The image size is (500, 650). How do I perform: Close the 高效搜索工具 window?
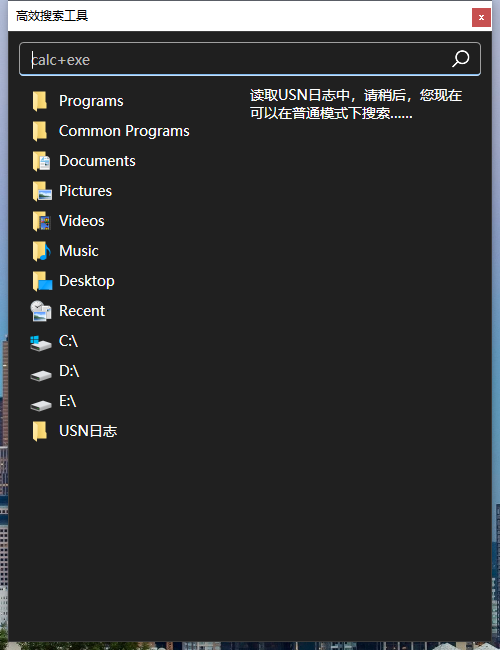(481, 17)
